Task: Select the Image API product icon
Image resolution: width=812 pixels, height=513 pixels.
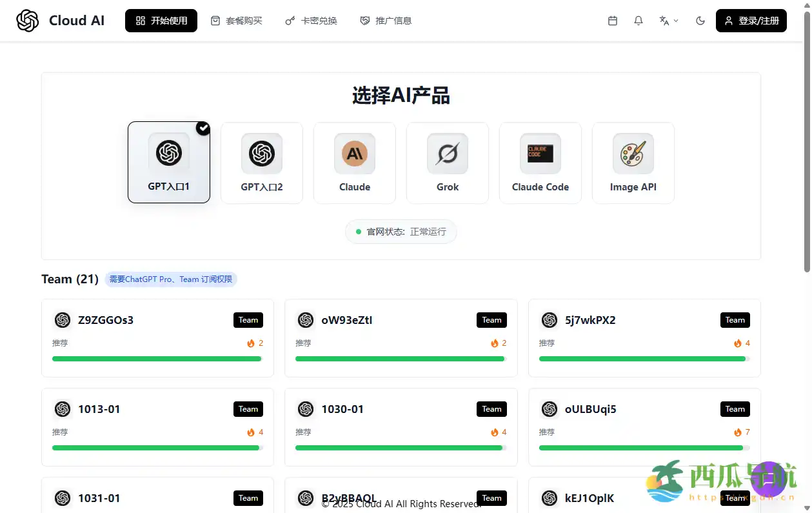Action: tap(633, 154)
